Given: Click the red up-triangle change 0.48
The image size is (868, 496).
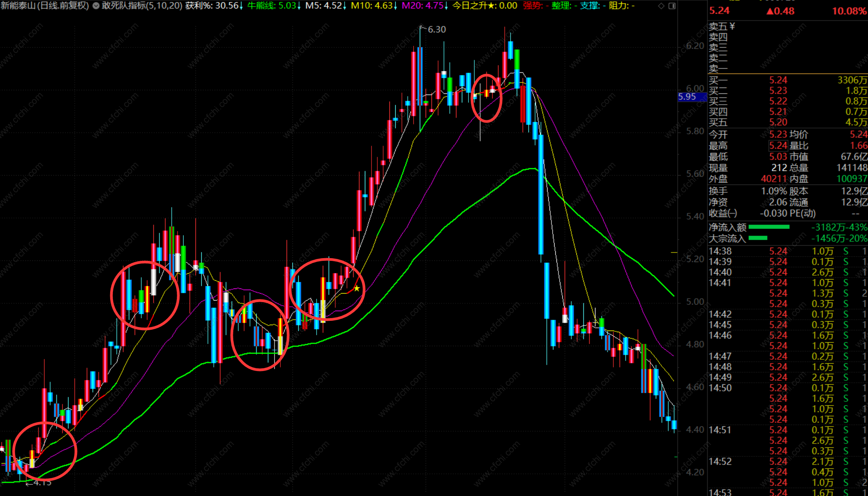Looking at the screenshot, I should pyautogui.click(x=780, y=11).
